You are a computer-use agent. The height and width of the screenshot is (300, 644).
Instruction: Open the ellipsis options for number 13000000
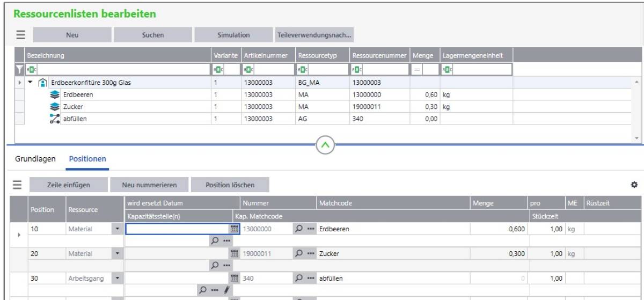tap(310, 229)
